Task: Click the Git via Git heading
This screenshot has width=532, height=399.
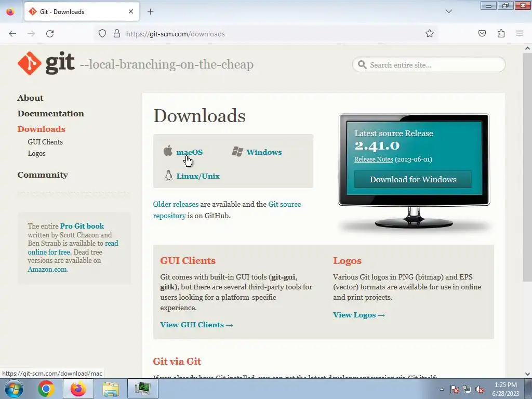Action: [177, 362]
